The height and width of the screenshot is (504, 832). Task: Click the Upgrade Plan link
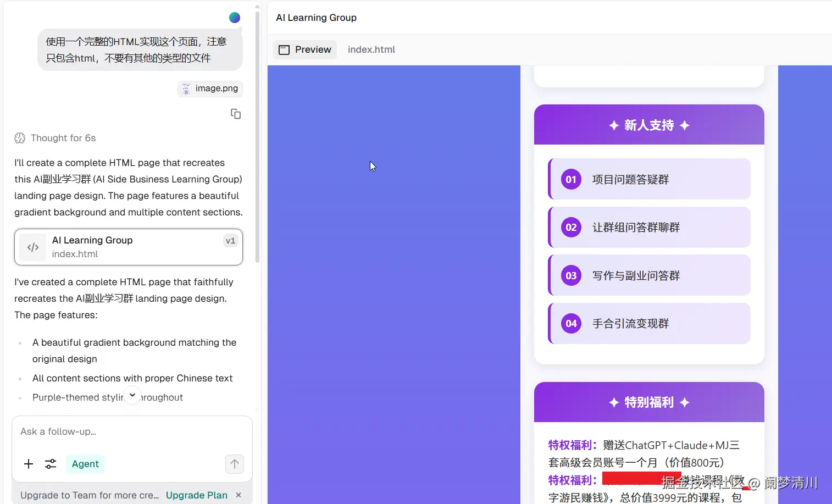[197, 495]
